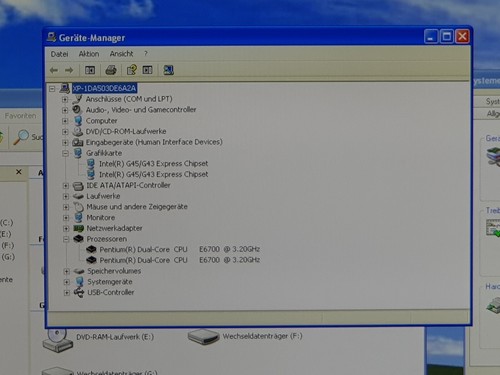
Task: Minimize the Geräte-Manager window
Action: click(x=431, y=37)
